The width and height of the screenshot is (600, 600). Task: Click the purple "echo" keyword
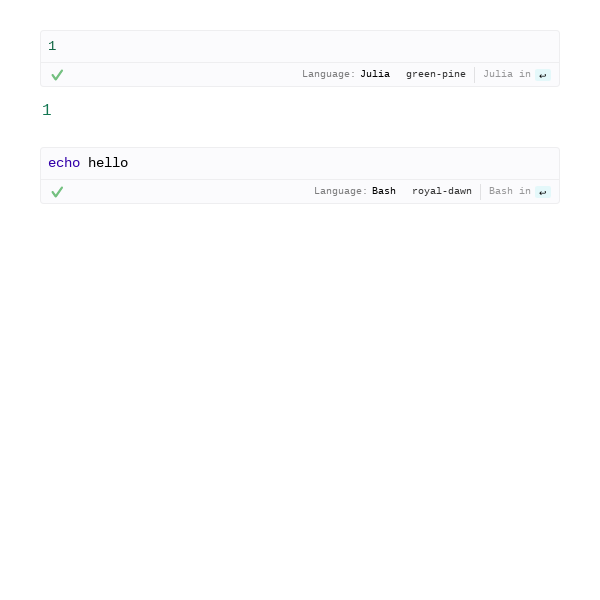click(64, 163)
